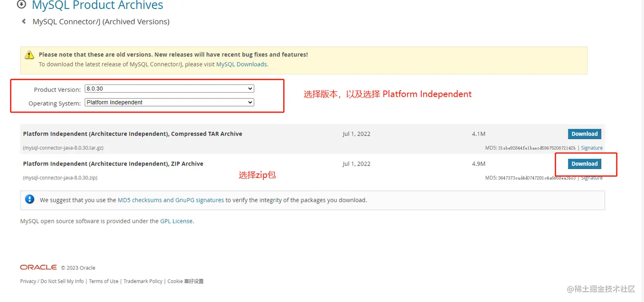Image resolution: width=644 pixels, height=302 pixels.
Task: Open the Cookie 喜好设置 link
Action: point(186,282)
